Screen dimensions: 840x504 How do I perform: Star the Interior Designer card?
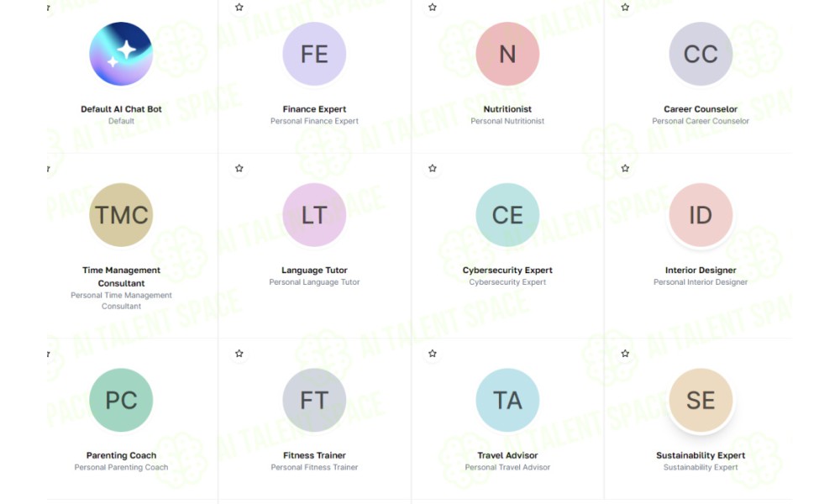(x=625, y=168)
